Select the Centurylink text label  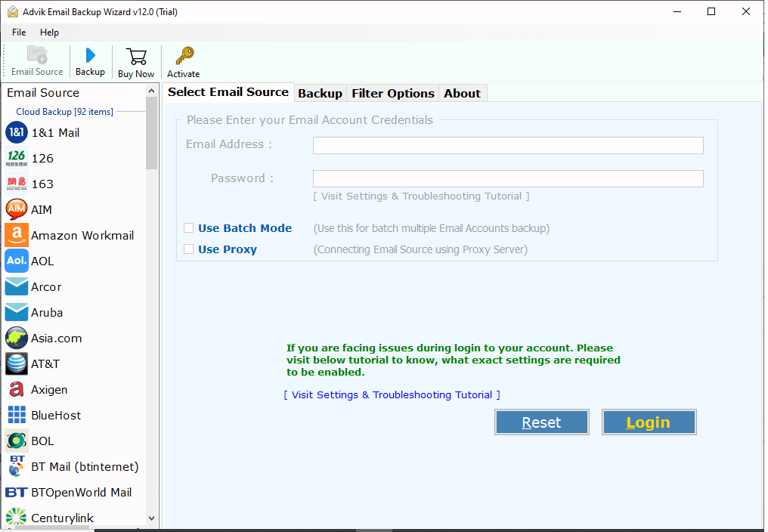coord(62,518)
